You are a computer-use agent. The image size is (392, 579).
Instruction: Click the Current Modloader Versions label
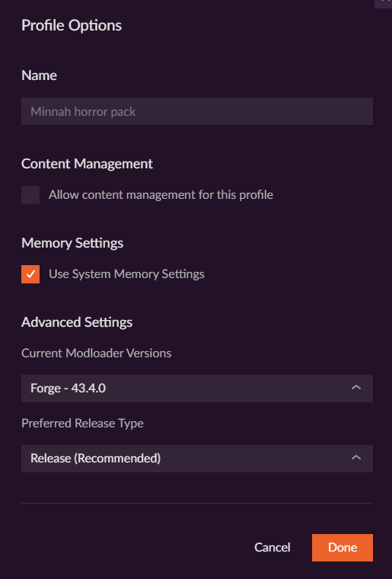(x=96, y=353)
